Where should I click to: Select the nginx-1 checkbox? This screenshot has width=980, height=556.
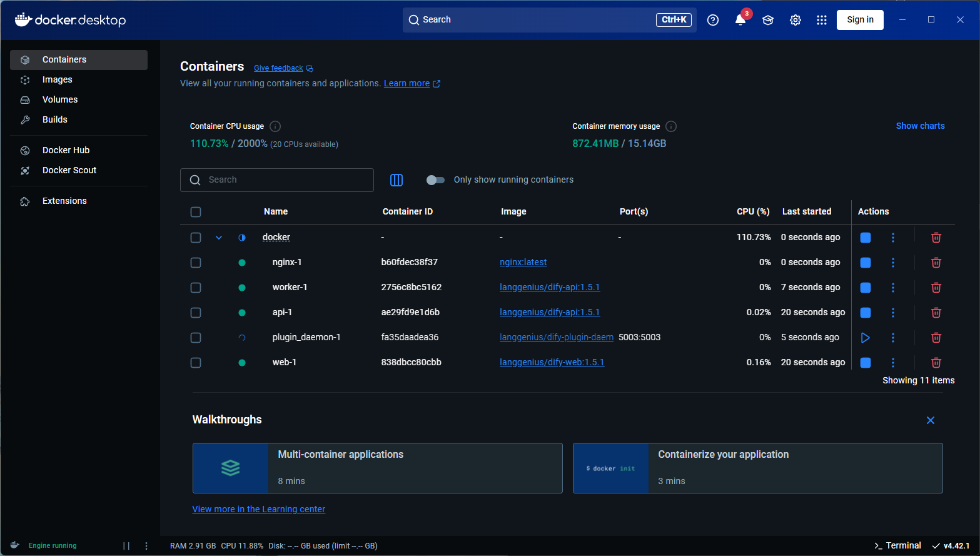pyautogui.click(x=196, y=263)
